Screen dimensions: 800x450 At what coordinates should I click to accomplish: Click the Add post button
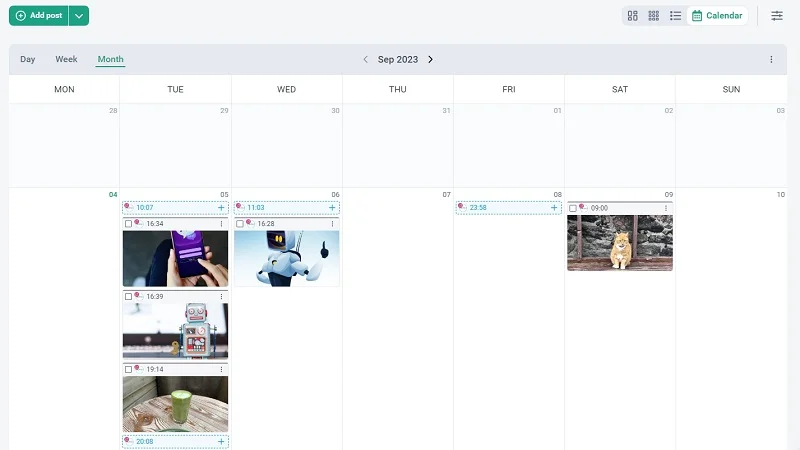click(x=38, y=16)
